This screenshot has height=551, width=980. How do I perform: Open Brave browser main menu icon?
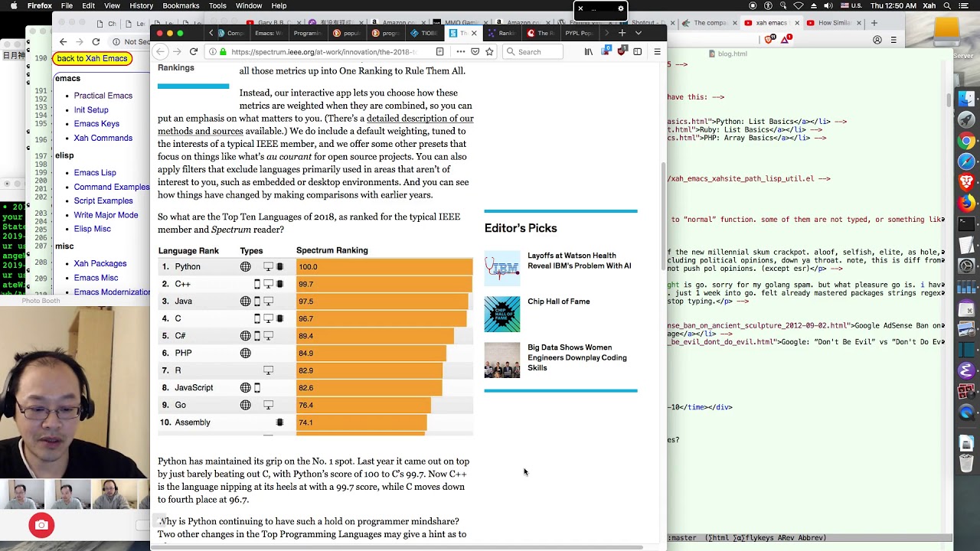895,39
